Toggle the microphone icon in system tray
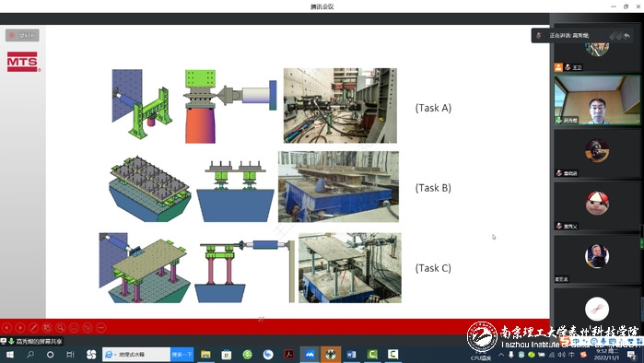644x363 pixels. (511, 355)
